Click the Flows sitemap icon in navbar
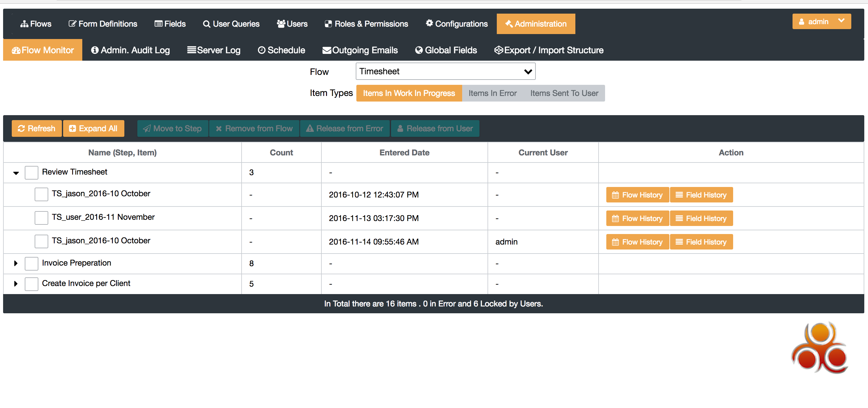This screenshot has height=408, width=868. tap(24, 24)
